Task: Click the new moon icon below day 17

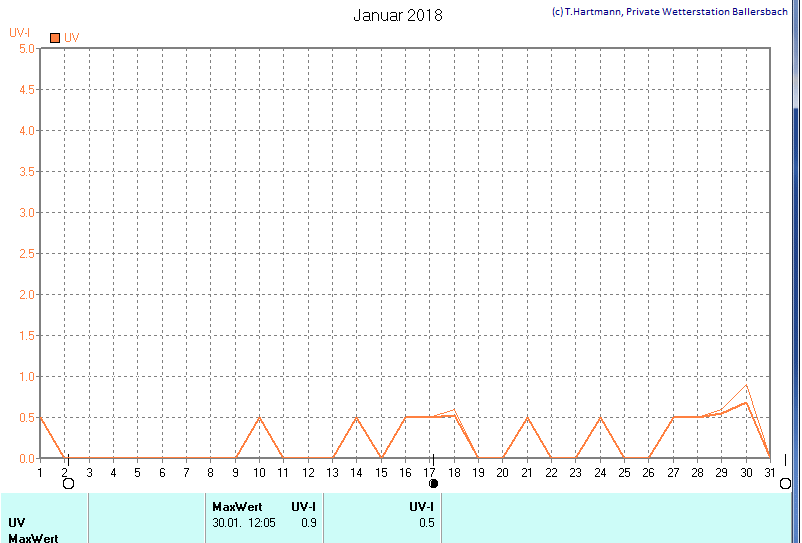Action: [x=433, y=484]
